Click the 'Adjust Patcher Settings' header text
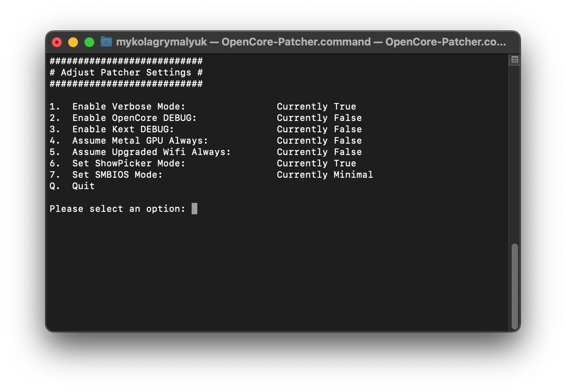This screenshot has height=392, width=566. [126, 73]
